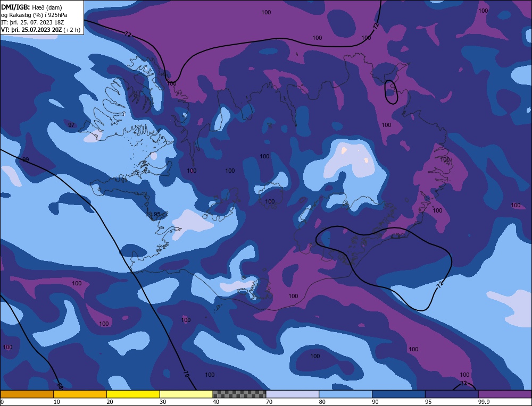Click the checkered gray 40–70 legend swatch

239,394
